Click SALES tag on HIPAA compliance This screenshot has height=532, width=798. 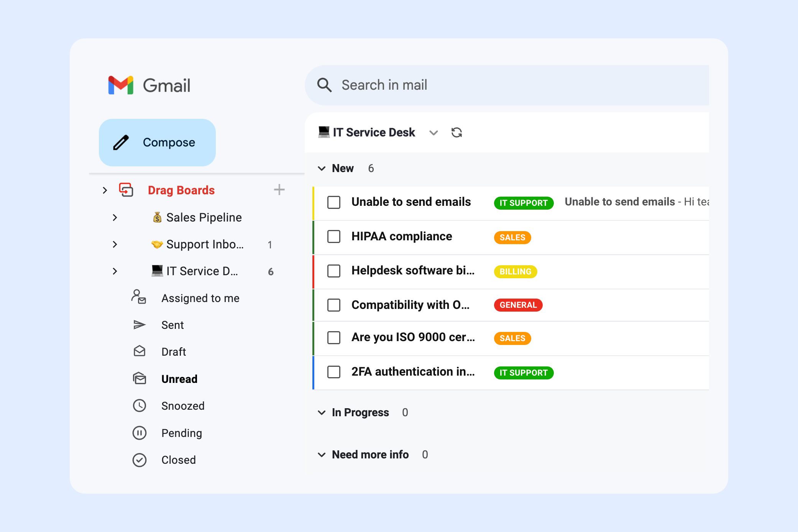tap(512, 238)
